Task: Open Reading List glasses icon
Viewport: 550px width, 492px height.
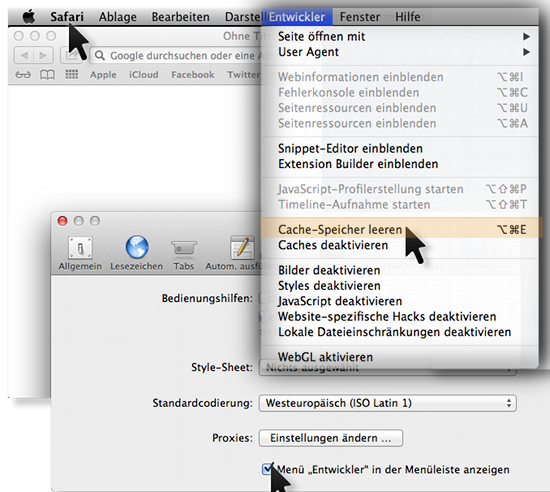Action: [23, 75]
